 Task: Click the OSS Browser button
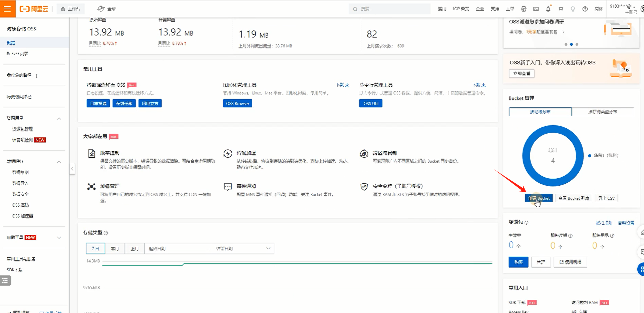238,104
